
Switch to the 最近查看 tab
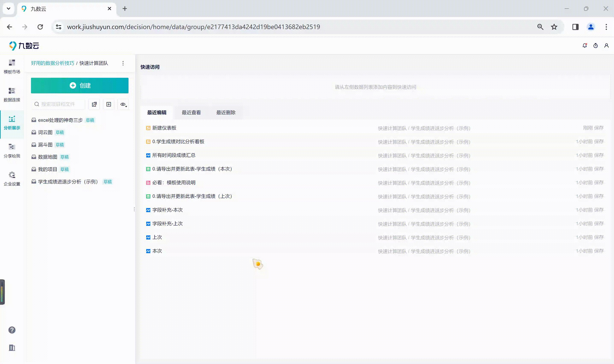(191, 113)
